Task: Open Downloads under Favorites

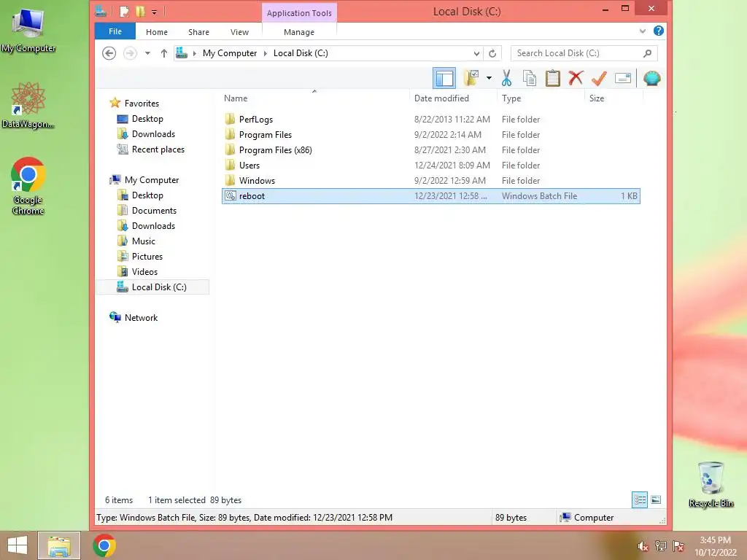Action: (153, 134)
